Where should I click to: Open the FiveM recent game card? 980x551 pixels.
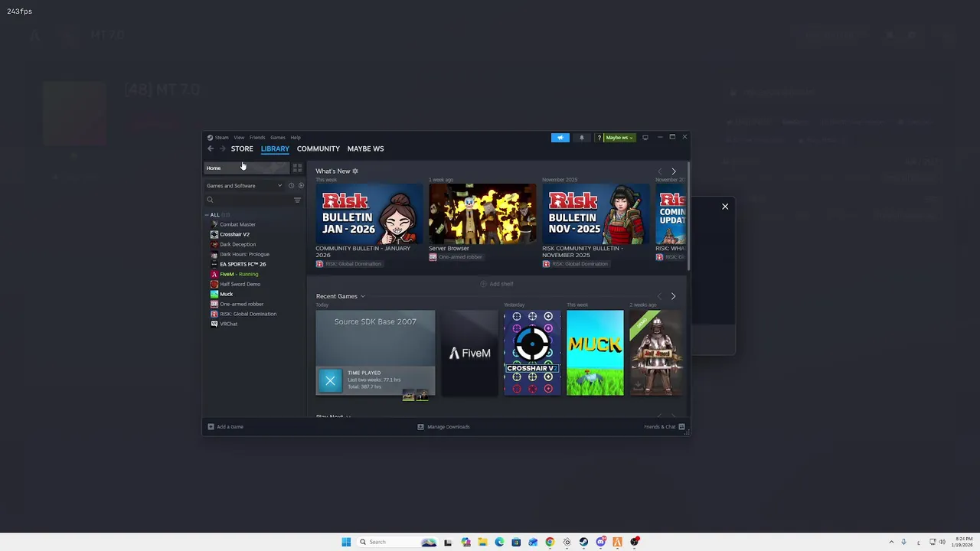tap(469, 353)
